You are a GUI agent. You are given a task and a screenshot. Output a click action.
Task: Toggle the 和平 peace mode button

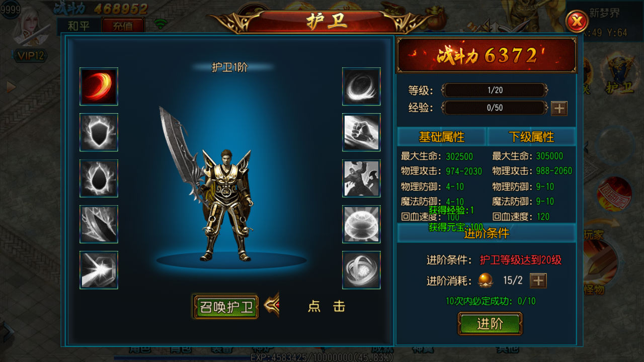[78, 26]
